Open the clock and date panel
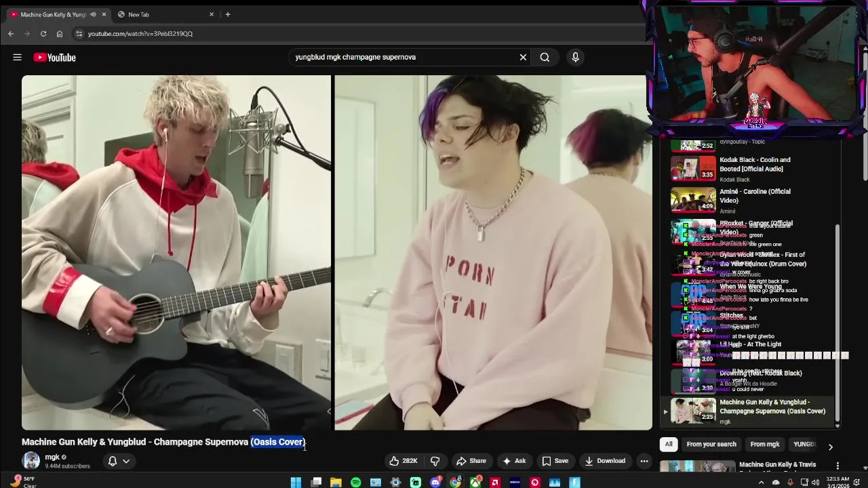 (837, 483)
